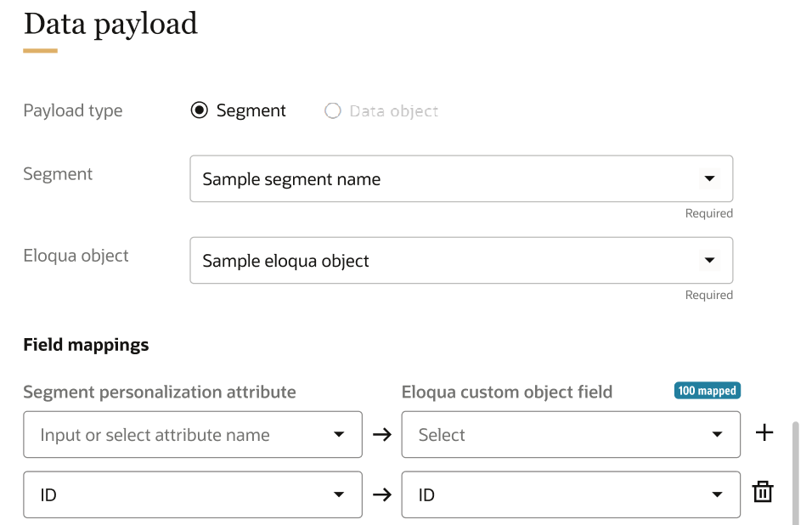This screenshot has height=525, width=812.
Task: Click arrow icon between empty mapping fields
Action: tap(382, 435)
